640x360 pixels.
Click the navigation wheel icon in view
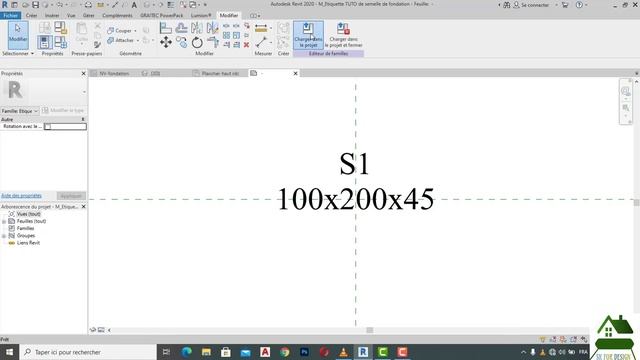pyautogui.click(x=625, y=92)
